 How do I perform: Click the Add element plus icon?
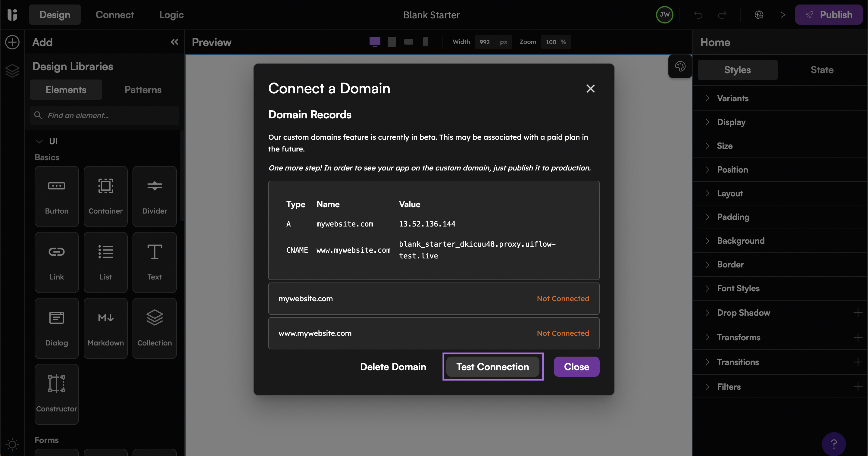(x=12, y=42)
